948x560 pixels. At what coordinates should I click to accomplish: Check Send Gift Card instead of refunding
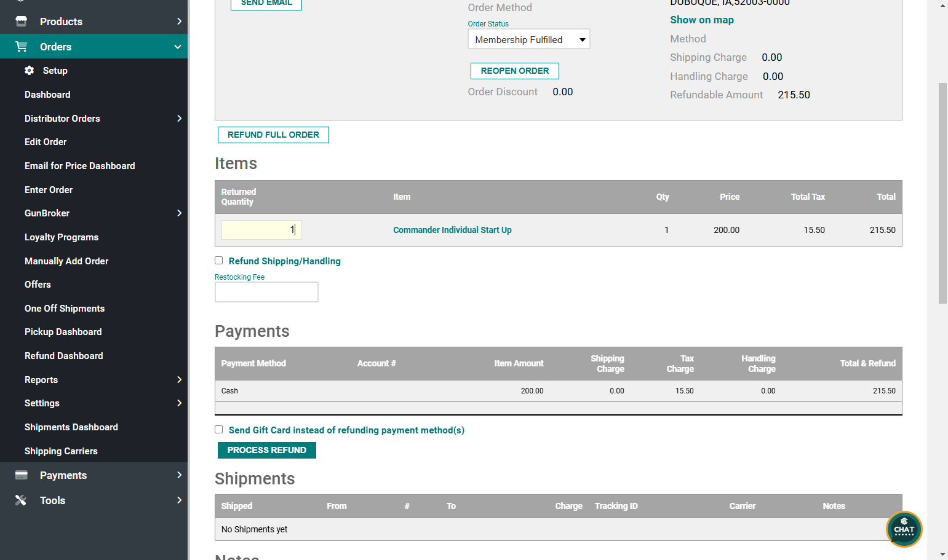pyautogui.click(x=218, y=430)
